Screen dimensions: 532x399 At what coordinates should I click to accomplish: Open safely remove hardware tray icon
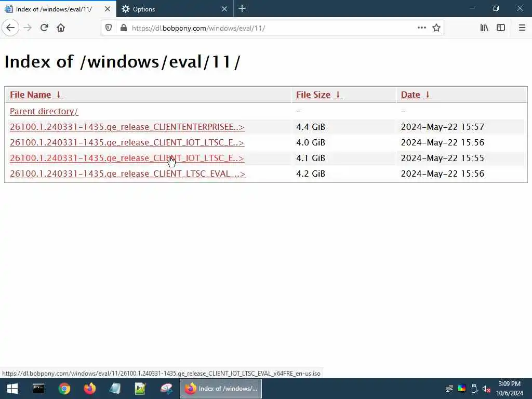(x=474, y=389)
